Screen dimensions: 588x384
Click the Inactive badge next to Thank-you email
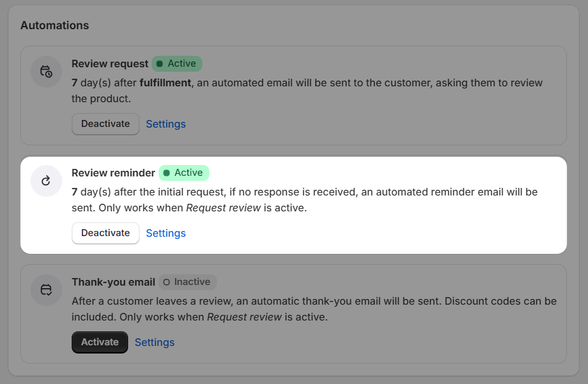pos(187,282)
